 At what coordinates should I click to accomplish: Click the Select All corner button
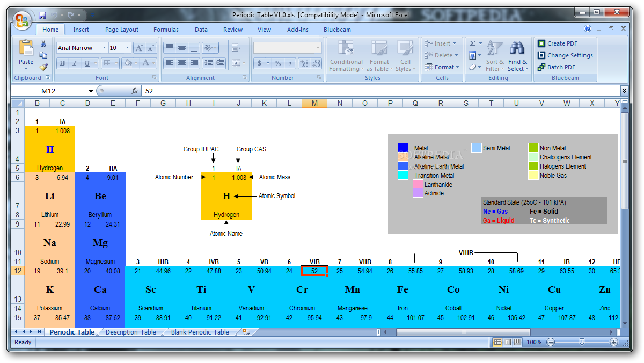[x=18, y=103]
